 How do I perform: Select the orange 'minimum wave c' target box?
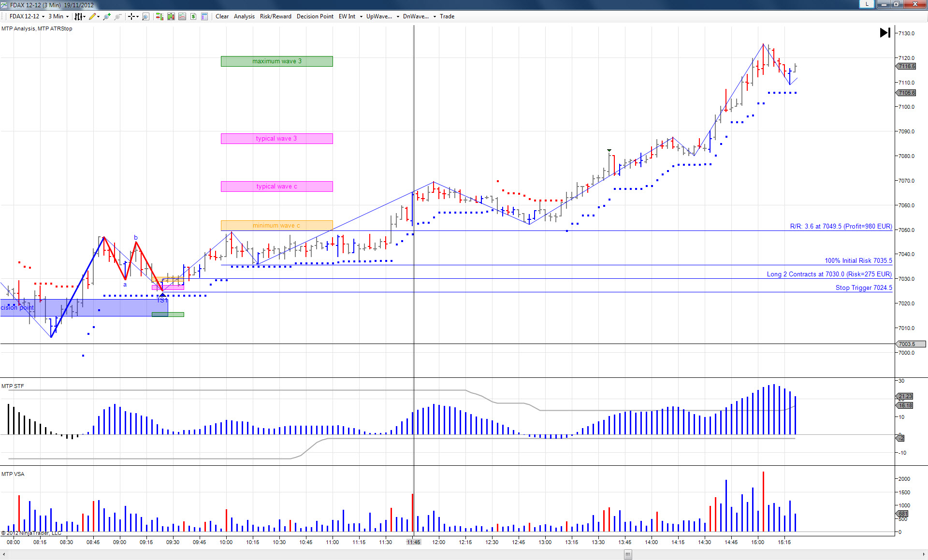pyautogui.click(x=277, y=226)
